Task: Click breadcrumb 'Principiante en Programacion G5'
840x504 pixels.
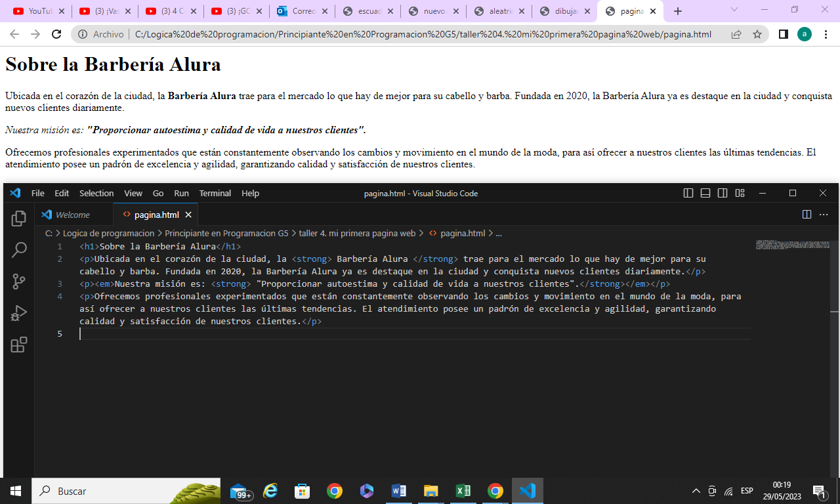Action: 226,233
